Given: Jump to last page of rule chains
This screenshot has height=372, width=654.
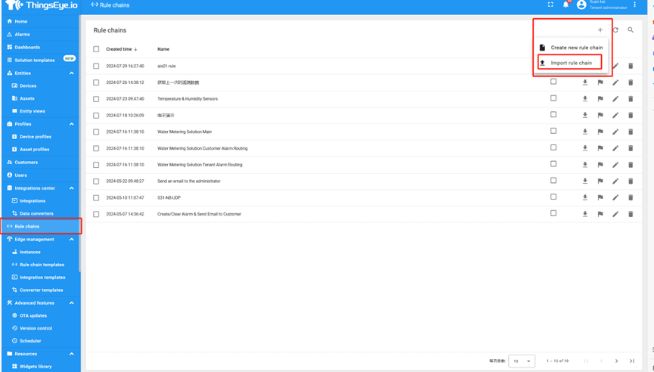Looking at the screenshot, I should [x=631, y=361].
